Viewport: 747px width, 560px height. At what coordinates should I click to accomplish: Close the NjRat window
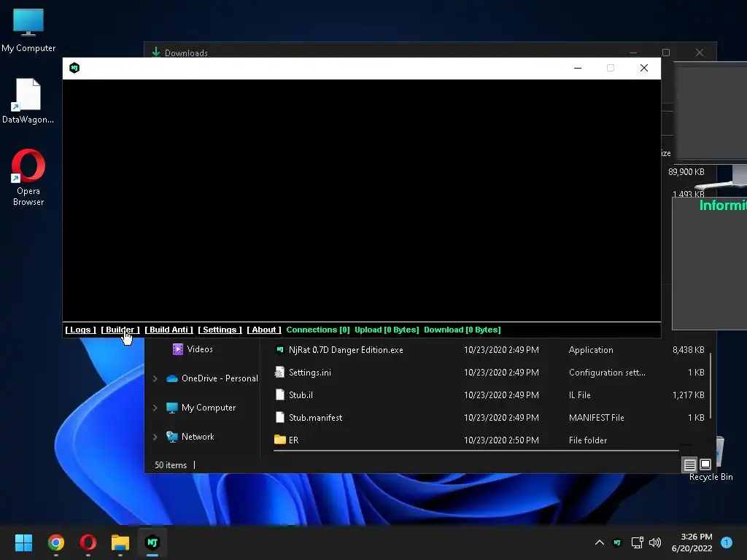coord(643,68)
